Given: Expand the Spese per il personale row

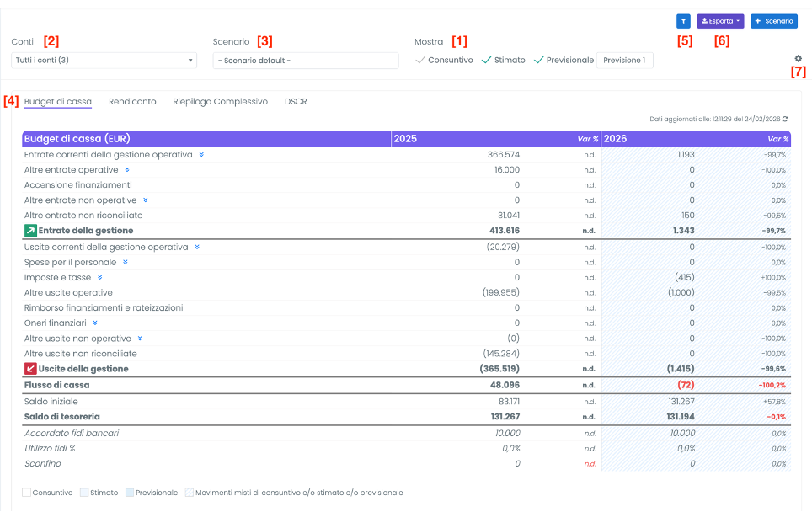Looking at the screenshot, I should 125,262.
